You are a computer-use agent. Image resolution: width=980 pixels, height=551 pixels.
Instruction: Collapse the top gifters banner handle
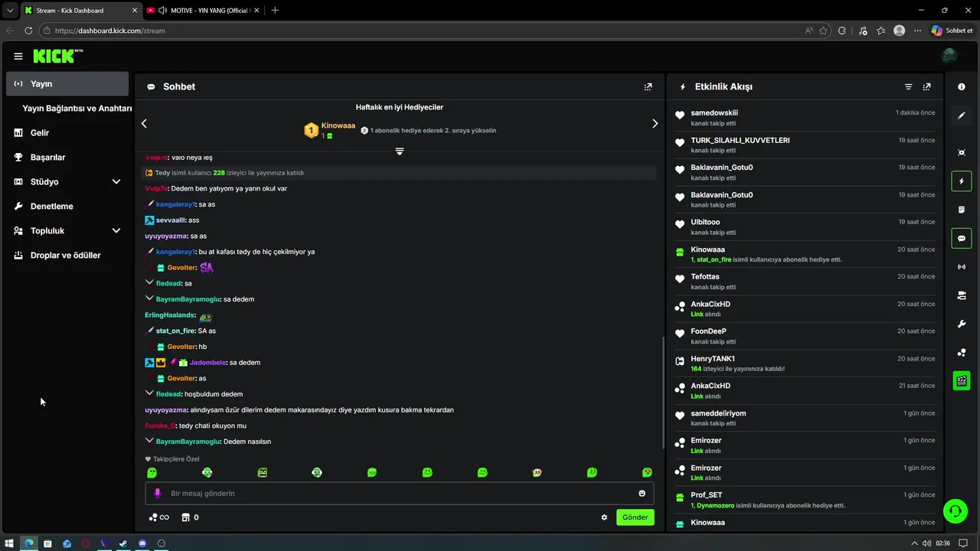coord(399,152)
